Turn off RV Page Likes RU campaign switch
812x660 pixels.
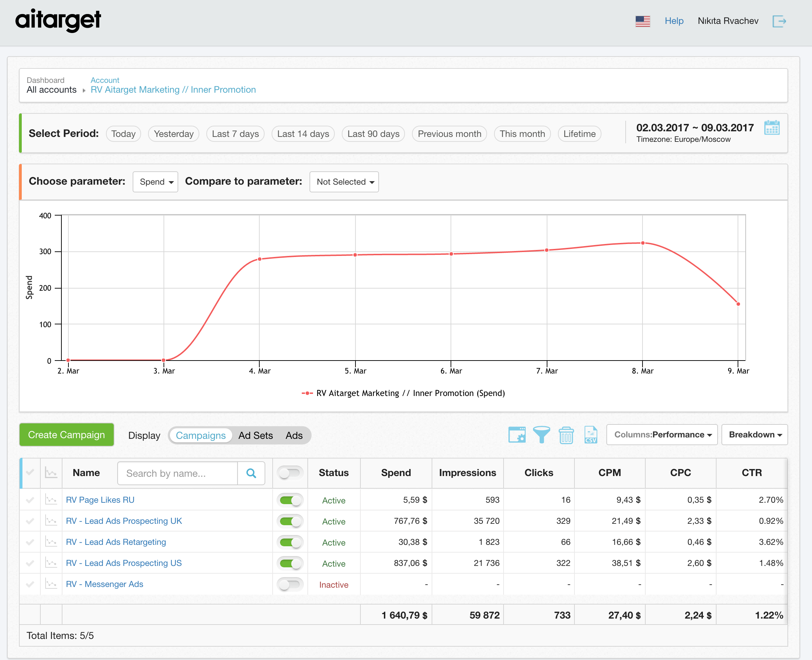coord(290,500)
